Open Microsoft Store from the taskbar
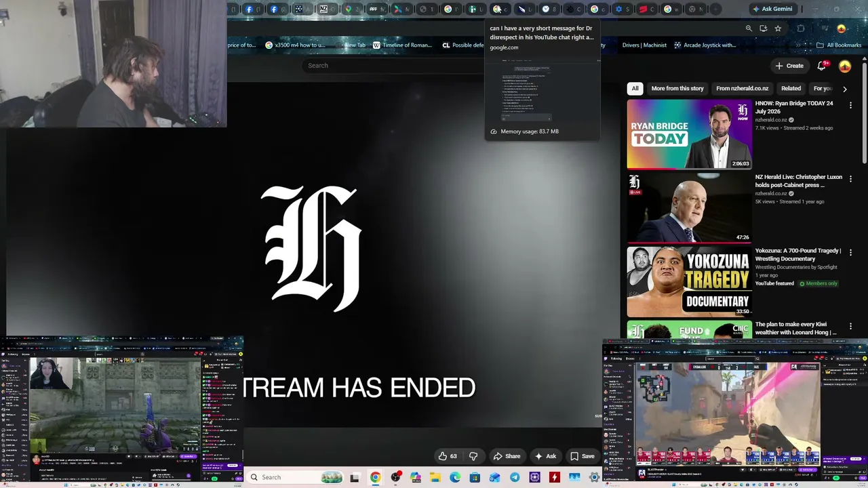Viewport: 868px width, 488px height. (x=475, y=478)
